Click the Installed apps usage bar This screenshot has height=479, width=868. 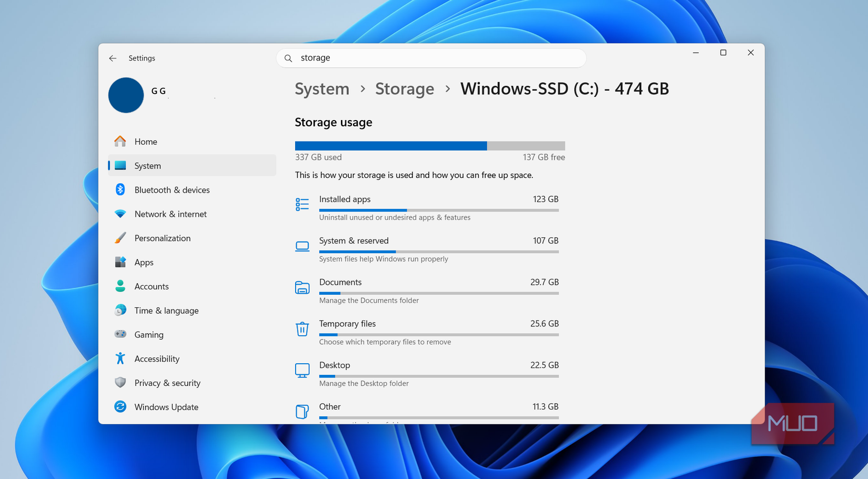(x=439, y=210)
